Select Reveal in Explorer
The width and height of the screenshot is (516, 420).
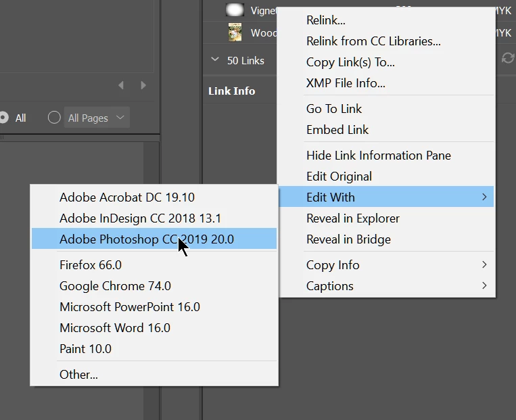(386, 218)
